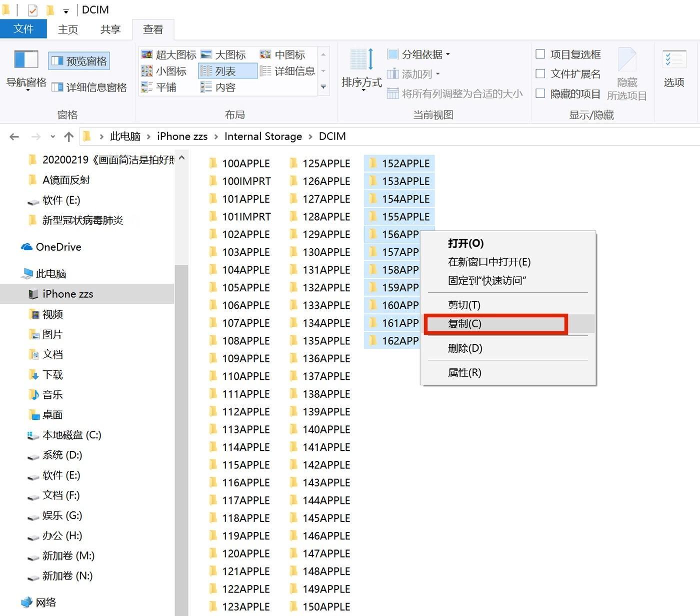Viewport: 700px width, 616px height.
Task: Choose 固定到"快速访问" in context menu
Action: click(508, 280)
